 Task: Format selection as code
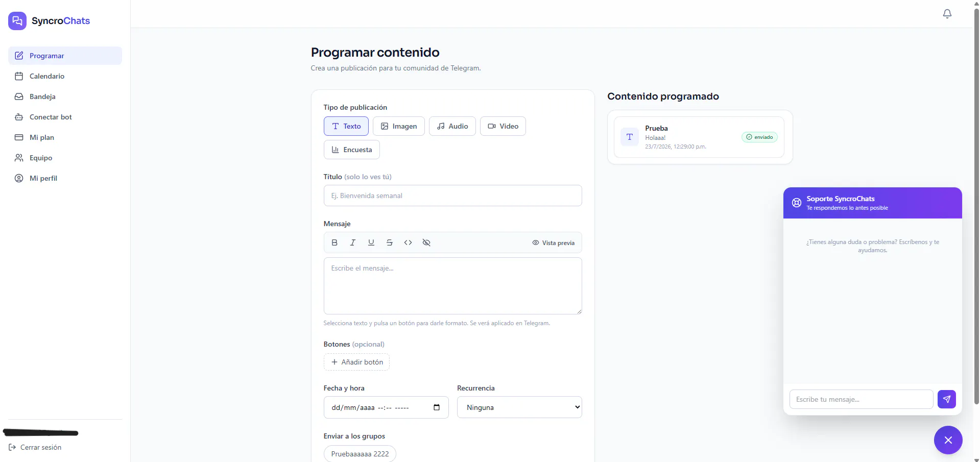[408, 242]
